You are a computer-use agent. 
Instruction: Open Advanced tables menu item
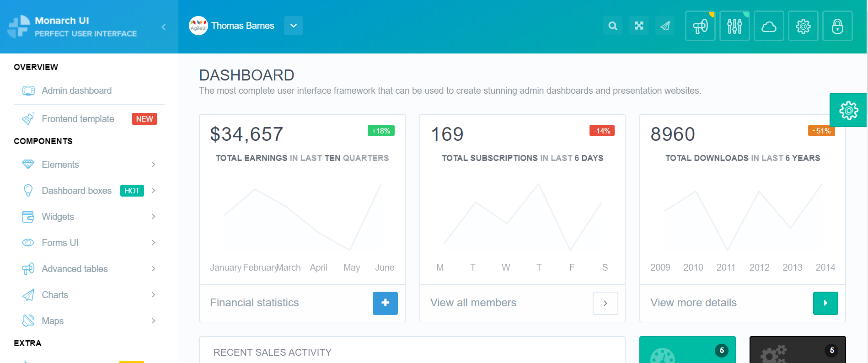(89, 269)
